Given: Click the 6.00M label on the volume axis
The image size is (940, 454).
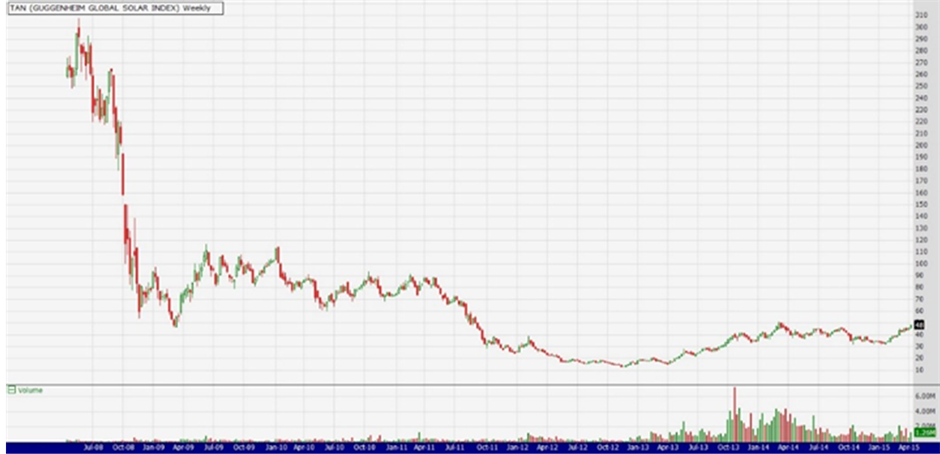Looking at the screenshot, I should 922,397.
